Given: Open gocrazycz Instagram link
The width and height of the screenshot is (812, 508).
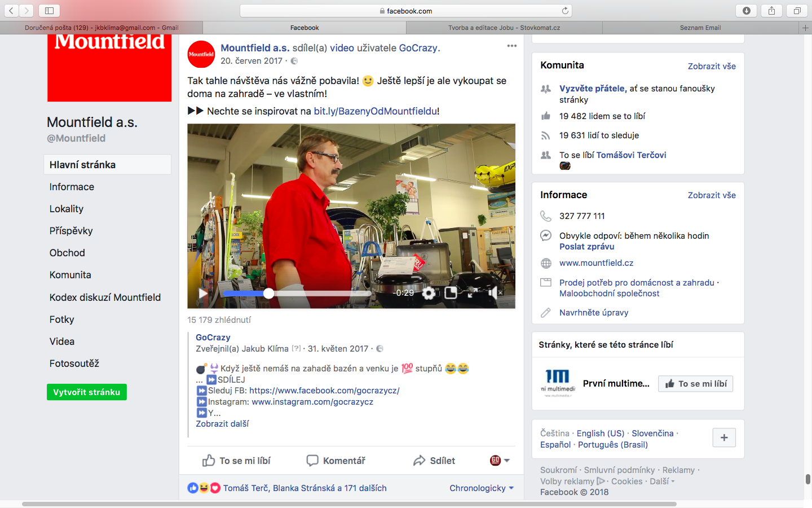Looking at the screenshot, I should 312,402.
